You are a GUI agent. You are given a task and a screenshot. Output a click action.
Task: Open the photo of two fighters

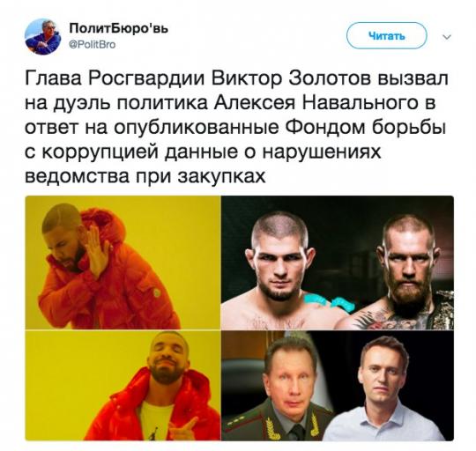[338, 262]
